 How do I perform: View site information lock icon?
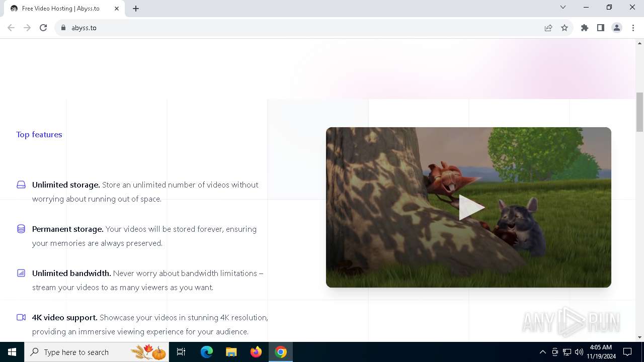pyautogui.click(x=63, y=28)
